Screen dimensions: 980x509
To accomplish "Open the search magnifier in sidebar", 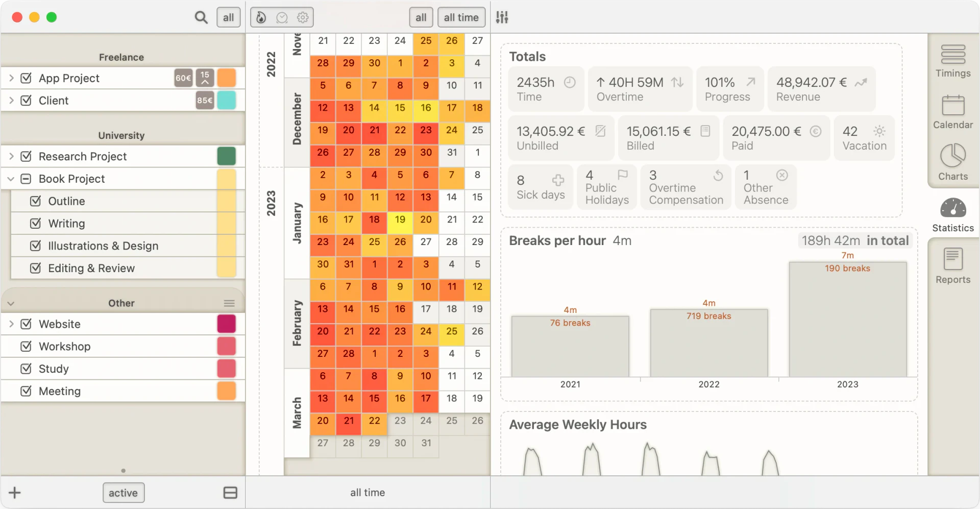I will click(201, 17).
